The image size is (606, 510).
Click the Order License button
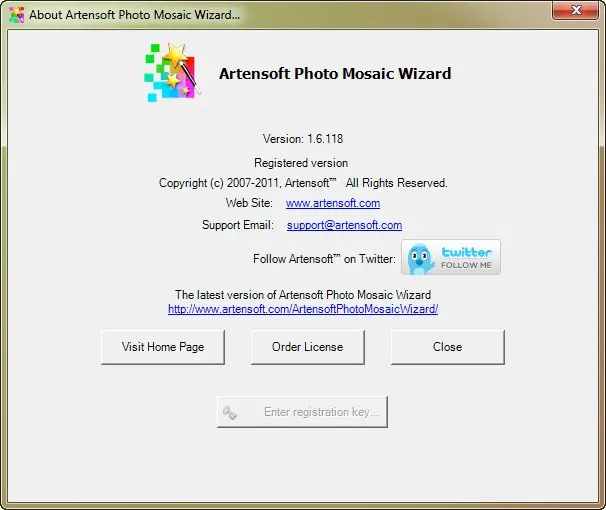[308, 347]
